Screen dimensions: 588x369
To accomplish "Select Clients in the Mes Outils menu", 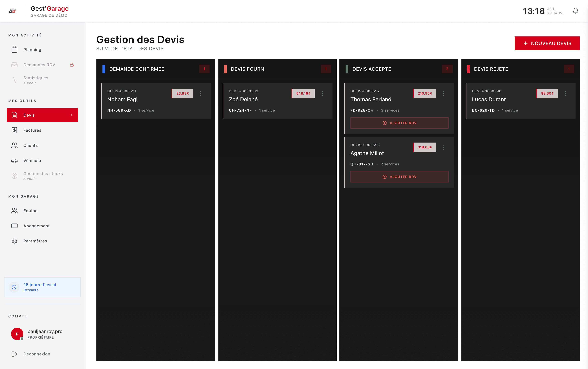I will pos(30,145).
